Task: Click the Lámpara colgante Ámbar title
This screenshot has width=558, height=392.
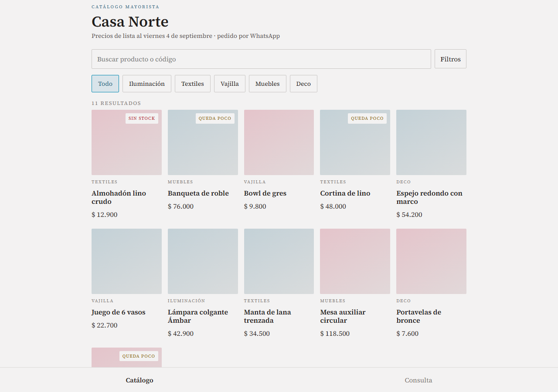Action: pyautogui.click(x=198, y=316)
